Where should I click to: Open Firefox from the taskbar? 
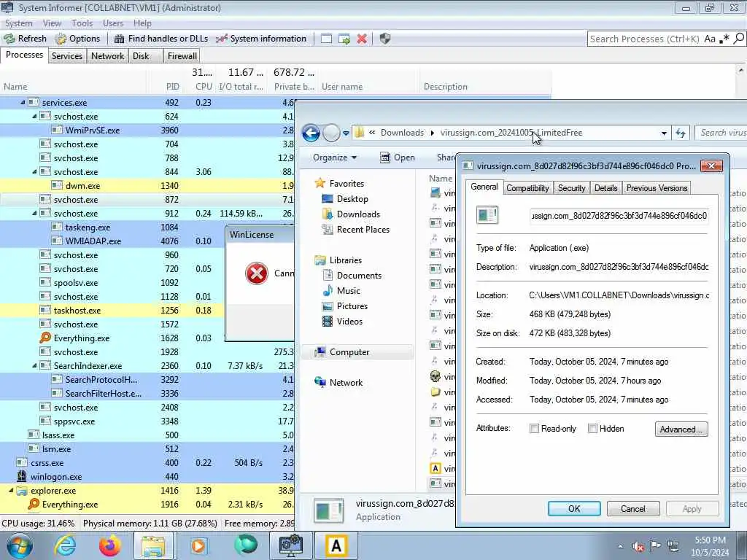109,545
